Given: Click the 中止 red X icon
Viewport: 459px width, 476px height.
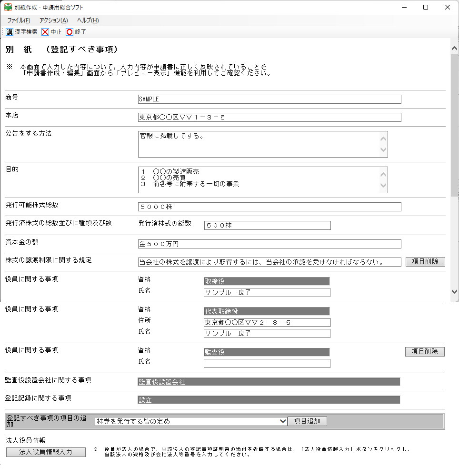Looking at the screenshot, I should click(x=45, y=32).
